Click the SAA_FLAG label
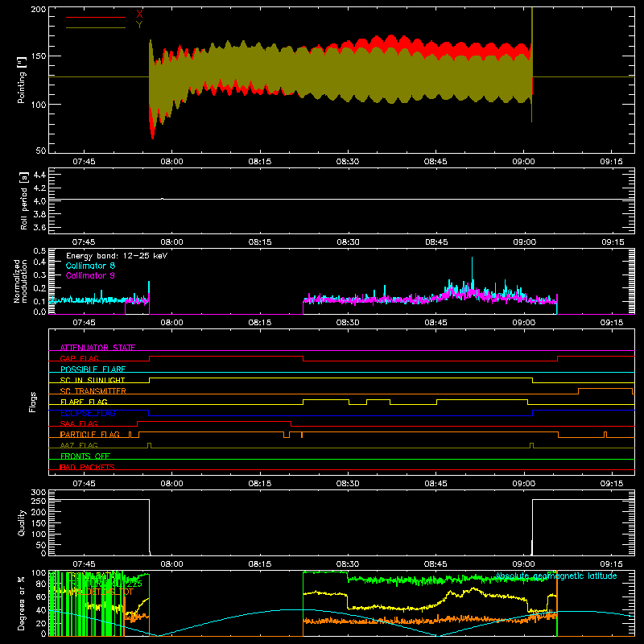This screenshot has width=644, height=644. (79, 423)
